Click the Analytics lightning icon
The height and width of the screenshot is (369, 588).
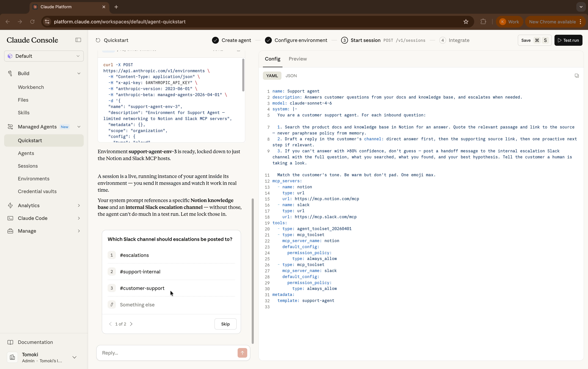10,205
